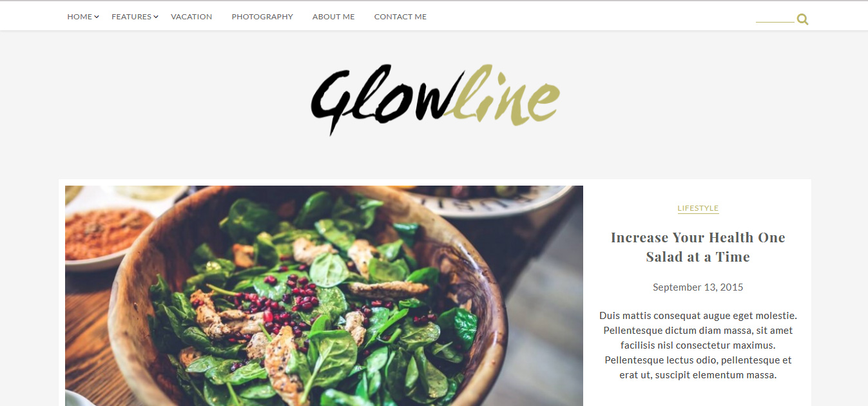Expand the chevron beside HOME
The width and height of the screenshot is (868, 406).
97,17
